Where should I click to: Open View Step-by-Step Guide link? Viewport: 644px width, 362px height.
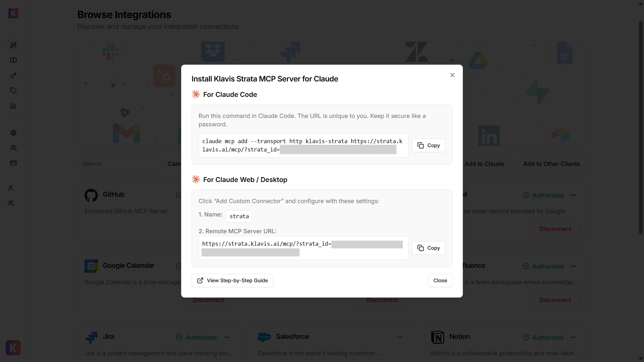click(x=232, y=281)
